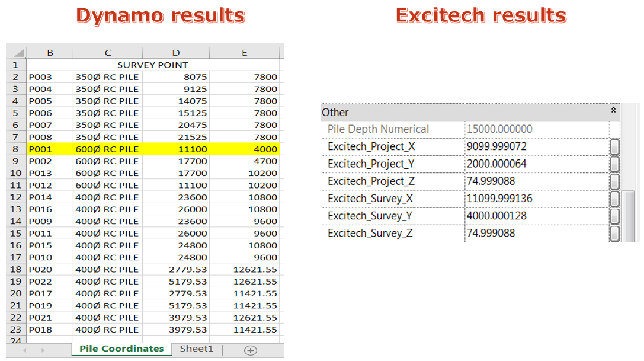644x361 pixels.
Task: Select cell P004
Action: [x=50, y=89]
